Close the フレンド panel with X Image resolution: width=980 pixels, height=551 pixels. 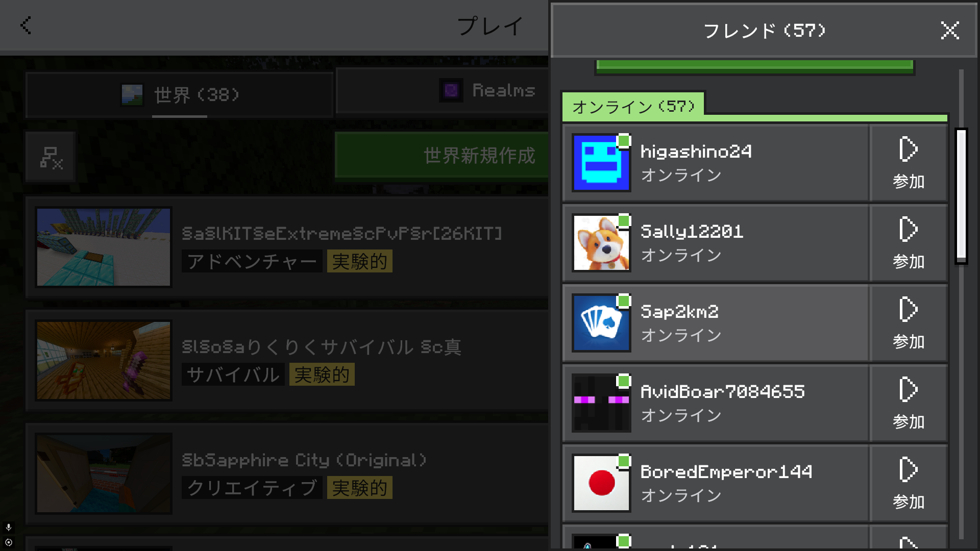coord(950,31)
